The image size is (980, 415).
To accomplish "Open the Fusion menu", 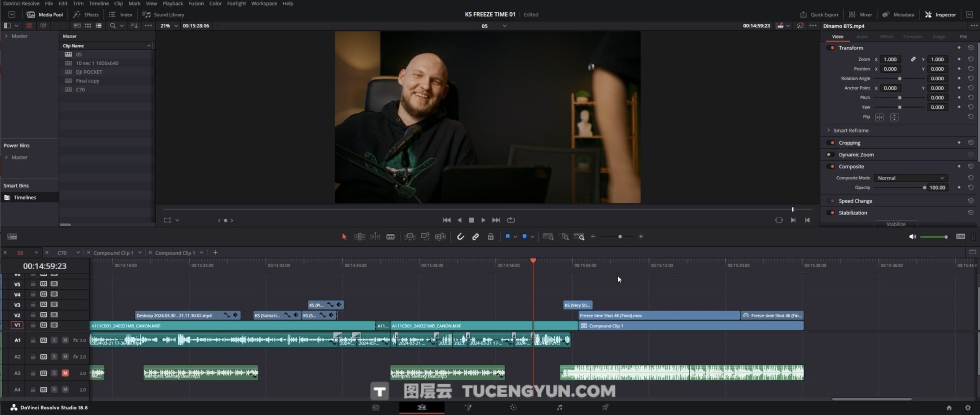I will [196, 3].
